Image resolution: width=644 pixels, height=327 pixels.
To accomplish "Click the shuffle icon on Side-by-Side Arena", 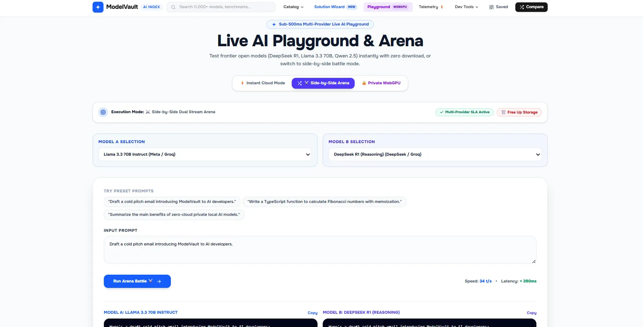I will [x=300, y=83].
